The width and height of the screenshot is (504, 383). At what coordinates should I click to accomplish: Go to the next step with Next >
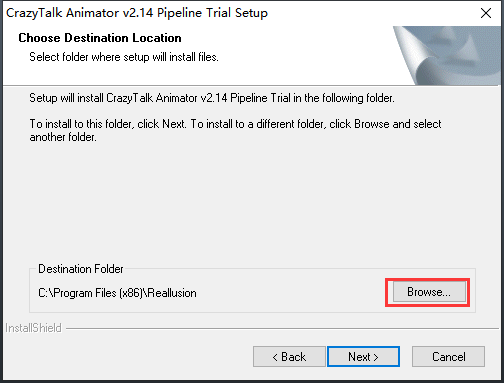coord(363,357)
